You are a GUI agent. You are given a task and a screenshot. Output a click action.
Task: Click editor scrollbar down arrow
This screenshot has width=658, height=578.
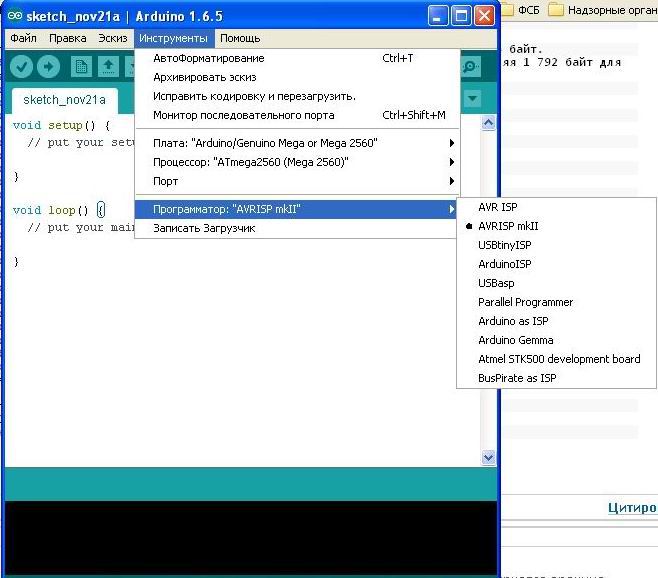pyautogui.click(x=488, y=457)
